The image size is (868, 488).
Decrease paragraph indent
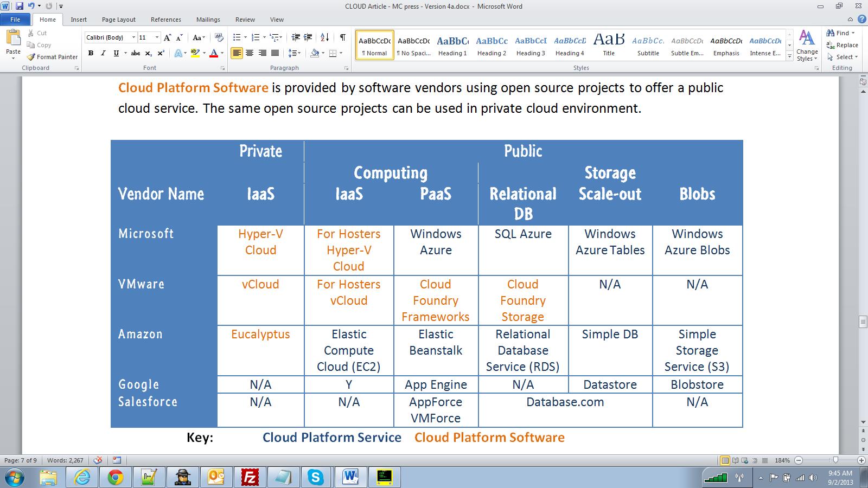(x=296, y=37)
